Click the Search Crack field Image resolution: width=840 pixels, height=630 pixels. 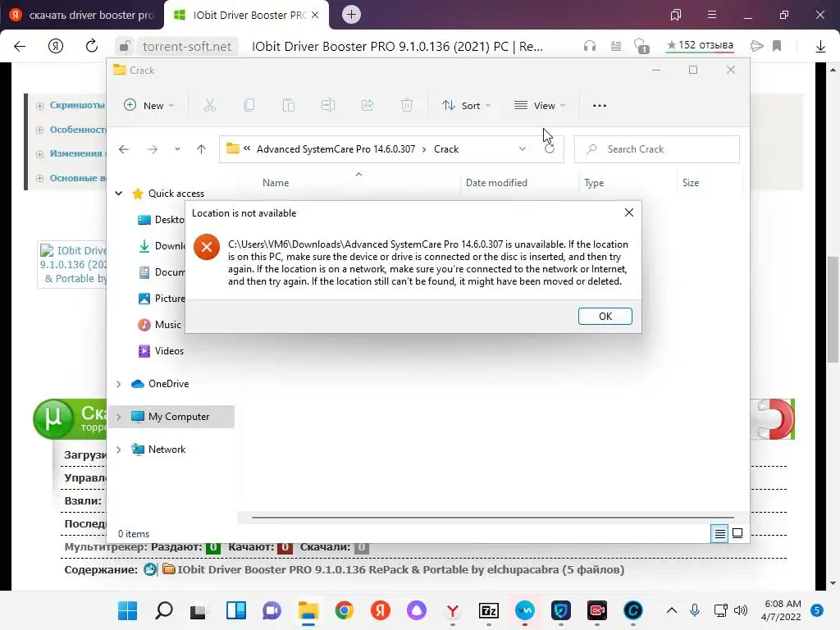point(657,149)
